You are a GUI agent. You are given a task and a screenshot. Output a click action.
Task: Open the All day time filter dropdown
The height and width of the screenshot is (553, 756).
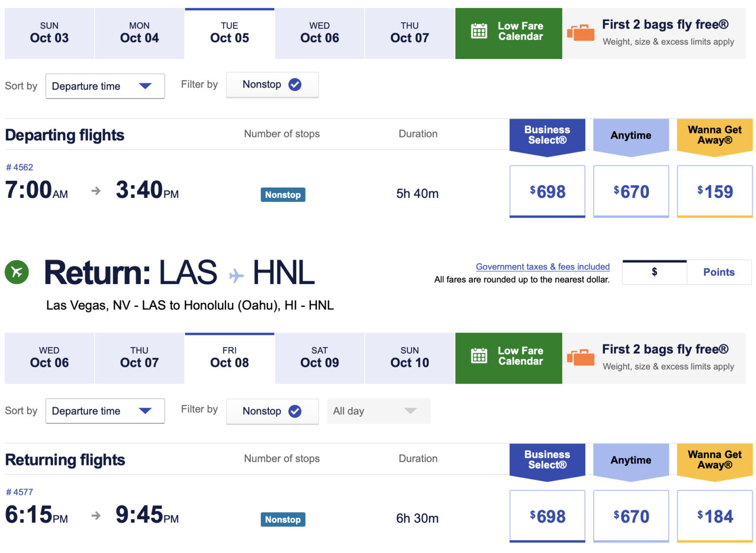click(378, 411)
